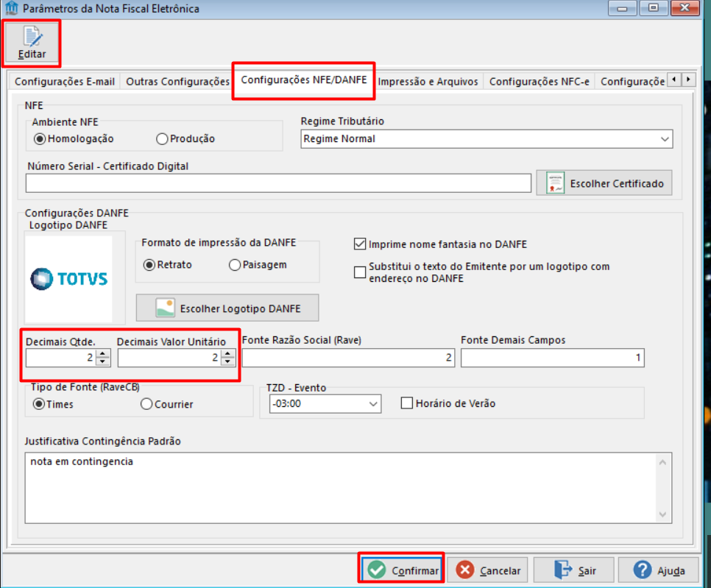
Task: Select Homologação environment radio button
Action: tap(40, 139)
